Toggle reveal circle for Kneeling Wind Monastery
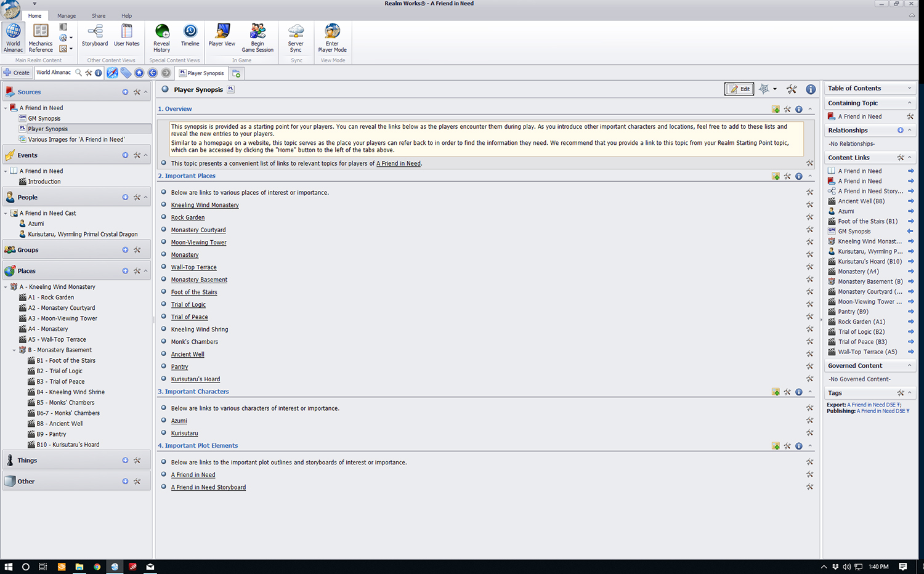This screenshot has width=924, height=574. 164,204
